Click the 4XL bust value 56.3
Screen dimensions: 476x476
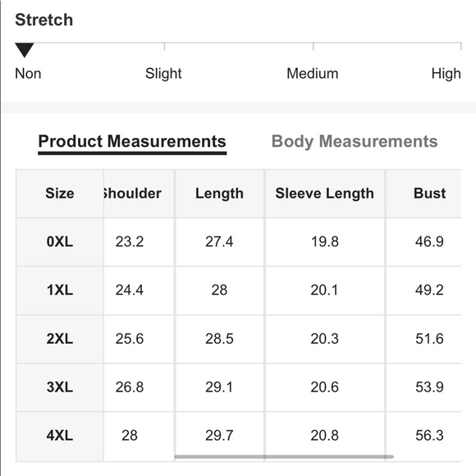tap(429, 436)
